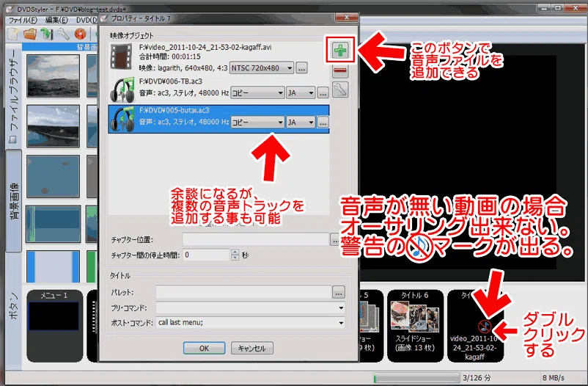This screenshot has height=386, width=588.
Task: Decrease the chapter pause time with the down arrow
Action: click(235, 258)
